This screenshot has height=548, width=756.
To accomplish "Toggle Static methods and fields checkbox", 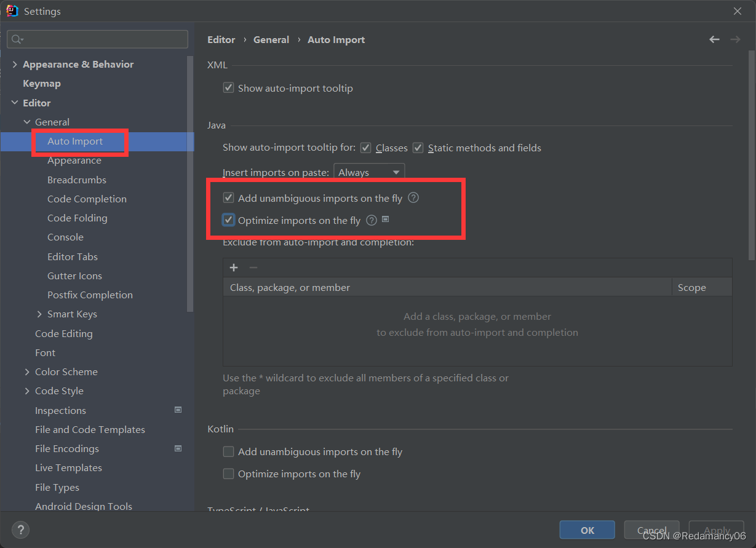I will pos(418,148).
